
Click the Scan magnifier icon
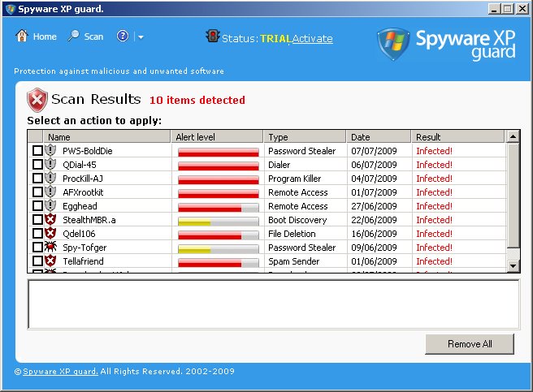click(73, 37)
